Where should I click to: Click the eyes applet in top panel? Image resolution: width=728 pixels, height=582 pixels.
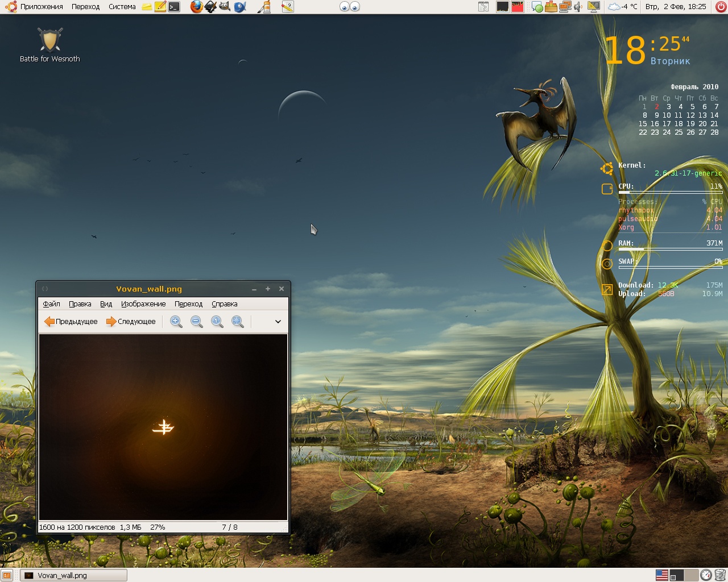click(350, 7)
